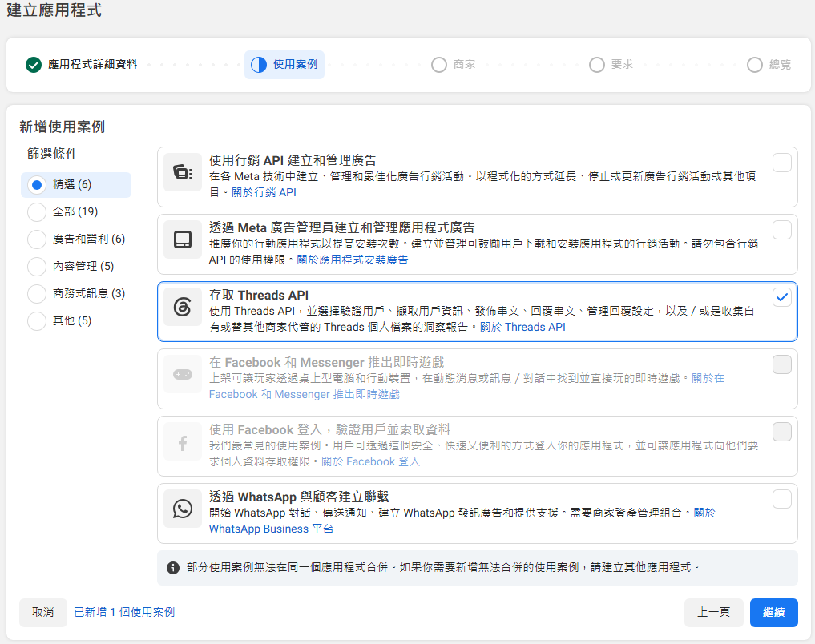Check the Facebook 和 Messenger 即時遊戲 checkbox
The height and width of the screenshot is (644, 815).
click(x=781, y=364)
